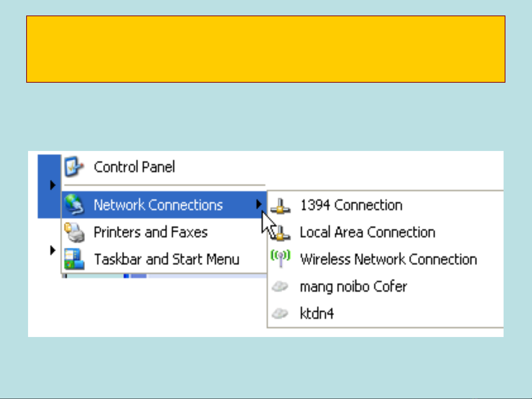Click the Wireless Network Connection antenna icon
This screenshot has height=399, width=532.
pyautogui.click(x=281, y=258)
